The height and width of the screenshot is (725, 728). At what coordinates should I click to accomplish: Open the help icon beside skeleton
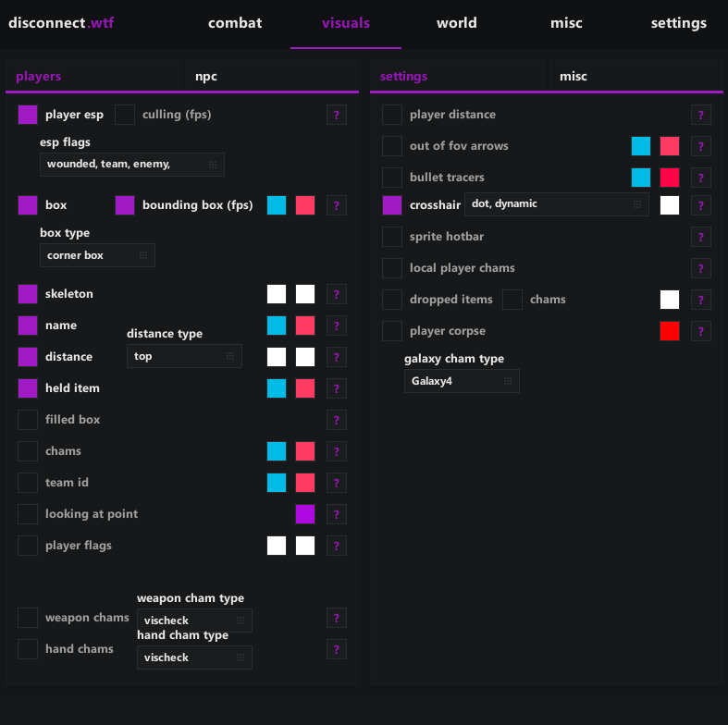pyautogui.click(x=337, y=294)
